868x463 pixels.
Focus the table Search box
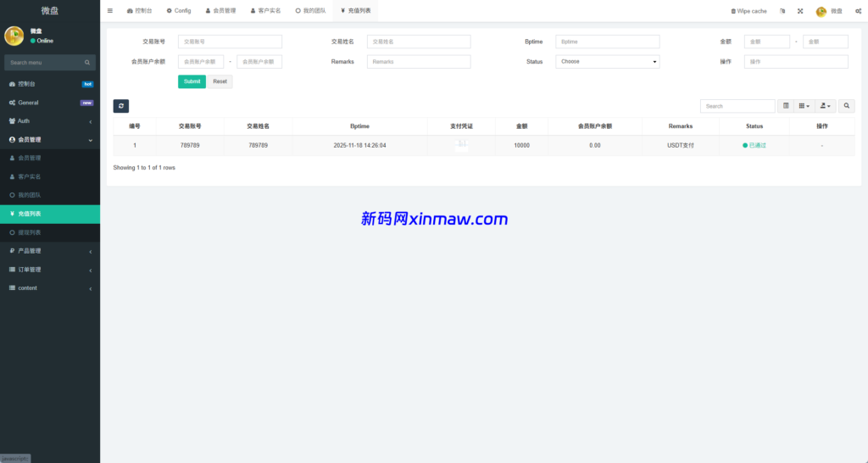pos(737,106)
